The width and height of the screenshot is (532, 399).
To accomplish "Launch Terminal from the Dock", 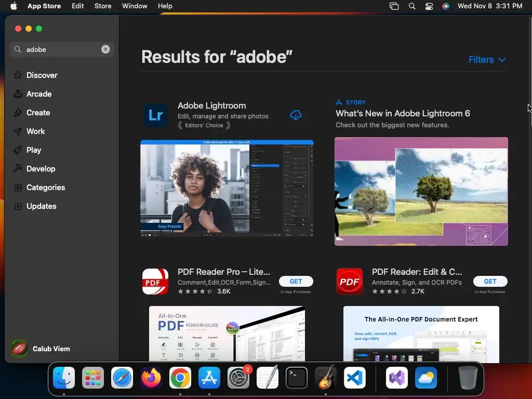I will (x=297, y=378).
